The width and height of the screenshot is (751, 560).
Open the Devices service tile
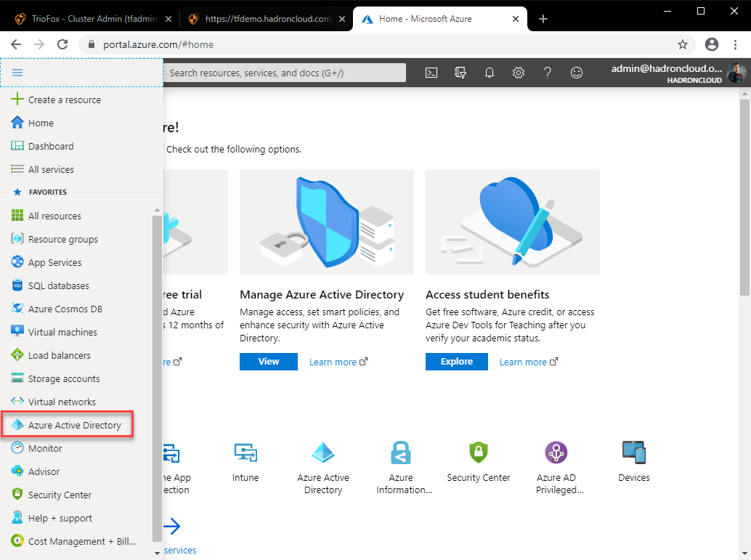(x=634, y=463)
